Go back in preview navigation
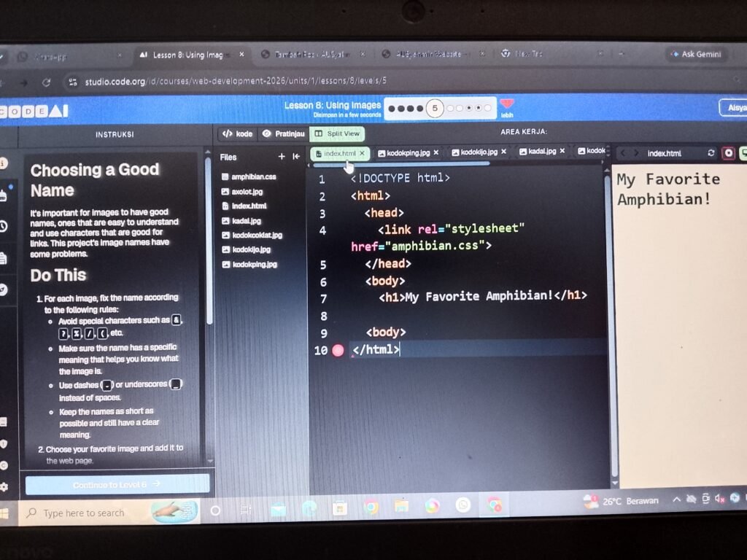 (x=623, y=153)
